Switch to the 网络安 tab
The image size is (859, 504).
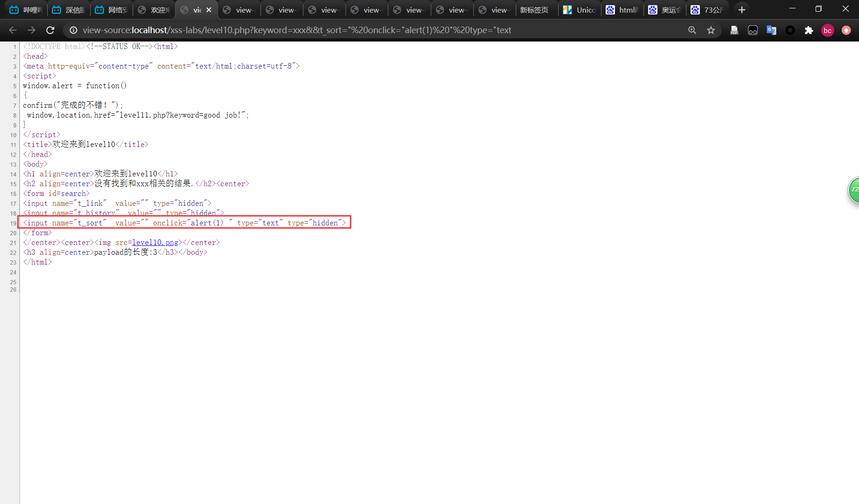(111, 10)
